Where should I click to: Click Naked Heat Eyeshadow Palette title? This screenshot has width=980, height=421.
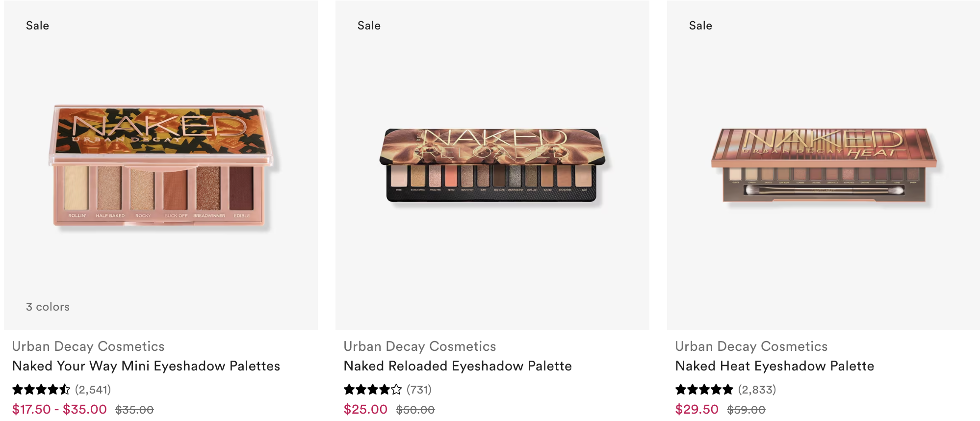click(x=774, y=366)
